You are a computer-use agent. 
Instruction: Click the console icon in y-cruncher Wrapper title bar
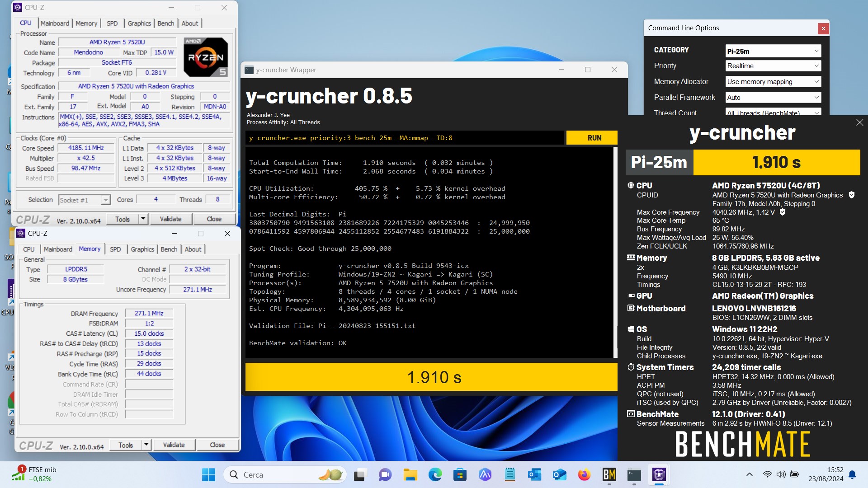pyautogui.click(x=249, y=70)
